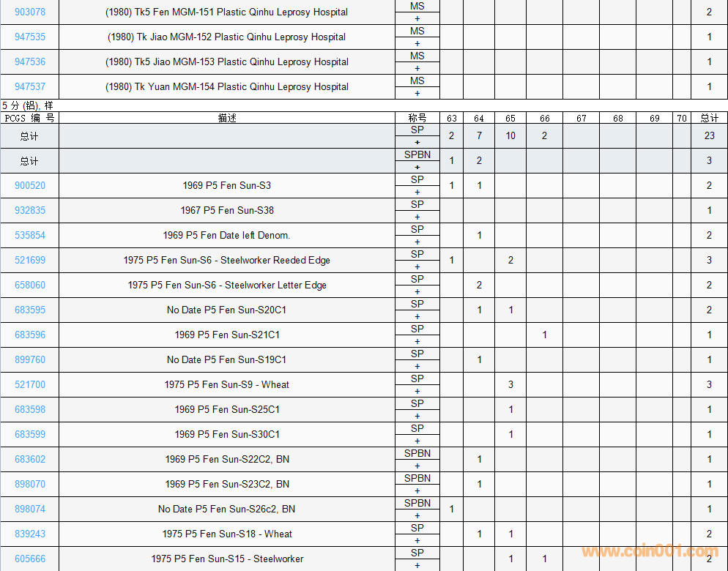The image size is (728, 571).
Task: Click the 1975 P5 Fen Sun-S18 Wheat description
Action: [x=227, y=534]
